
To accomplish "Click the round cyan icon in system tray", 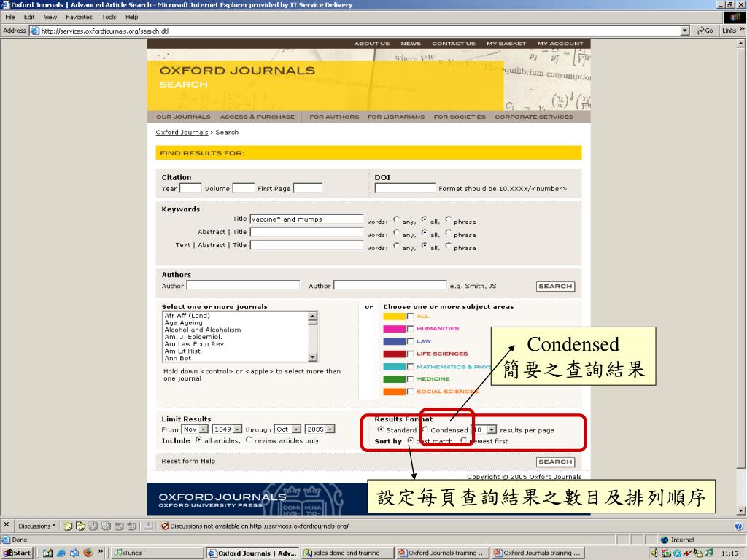I will 677,553.
